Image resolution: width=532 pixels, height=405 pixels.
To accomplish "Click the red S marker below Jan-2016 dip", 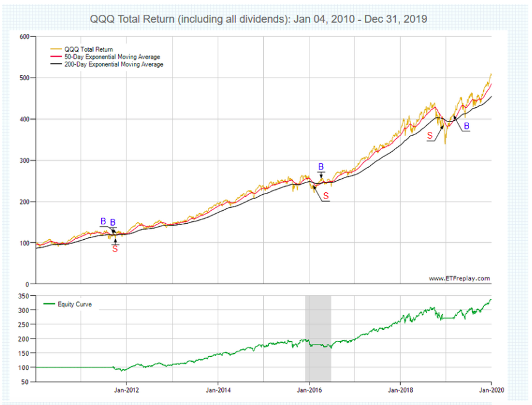I will pyautogui.click(x=326, y=195).
